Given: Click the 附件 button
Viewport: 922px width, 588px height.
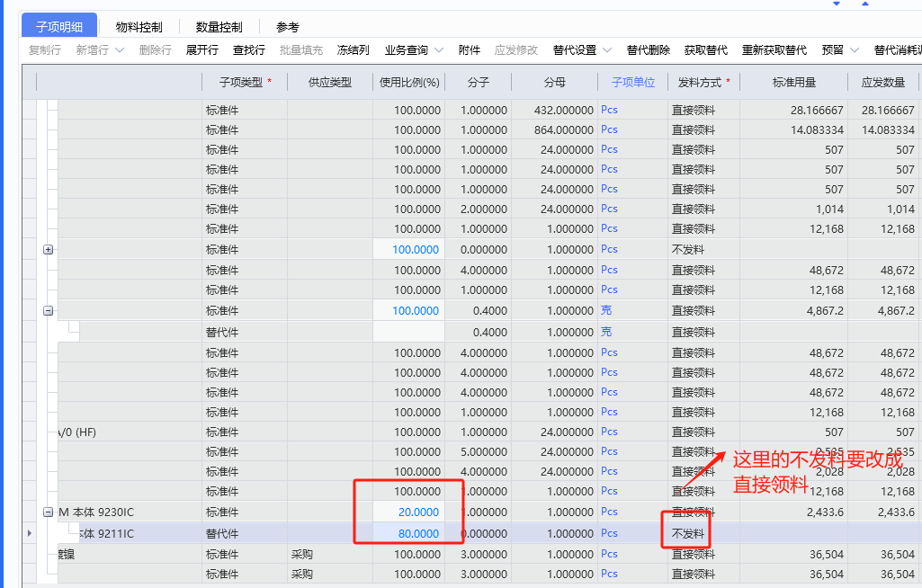Looking at the screenshot, I should pos(470,50).
